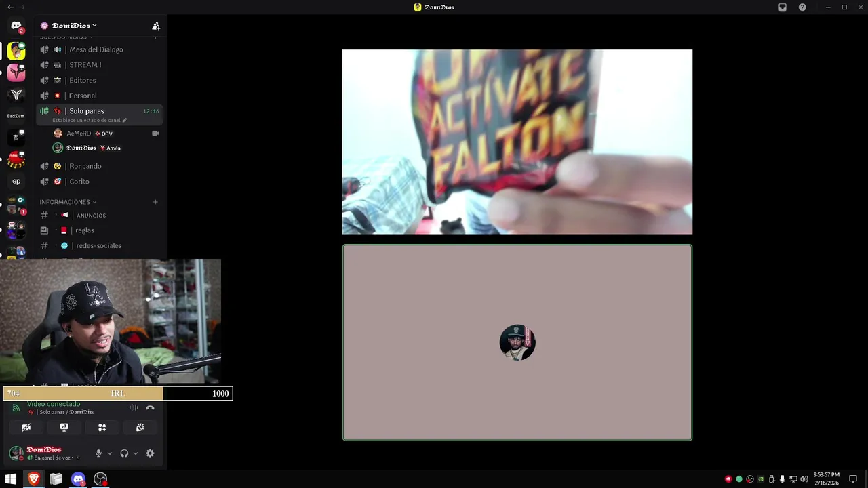Screen dimensions: 868x488
Task: Click the webcam overlay of the streamer
Action: [x=111, y=321]
